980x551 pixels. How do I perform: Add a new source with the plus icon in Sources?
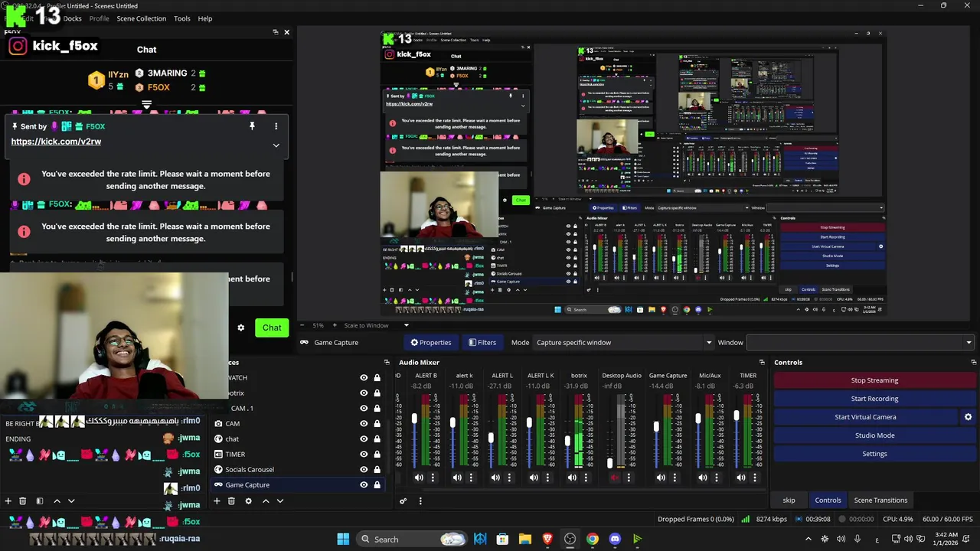[217, 501]
